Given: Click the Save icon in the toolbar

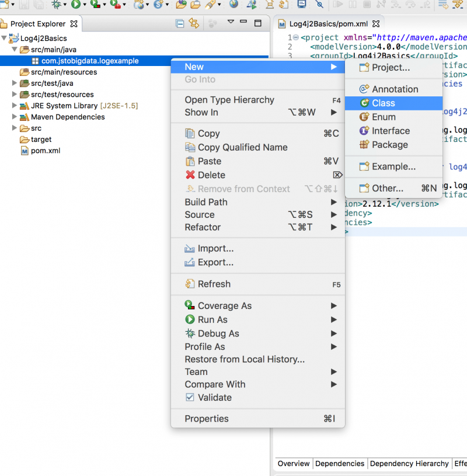Looking at the screenshot, I should pos(23,5).
